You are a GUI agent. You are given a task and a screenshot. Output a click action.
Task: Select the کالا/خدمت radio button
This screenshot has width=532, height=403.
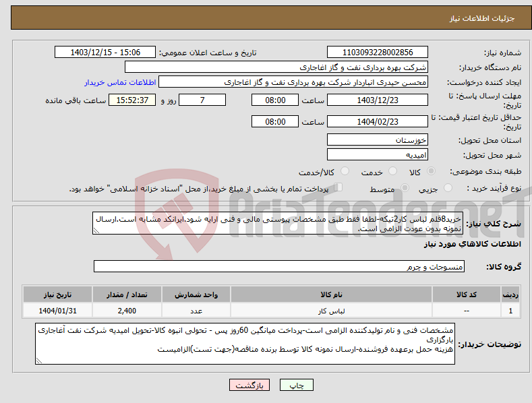(x=345, y=171)
